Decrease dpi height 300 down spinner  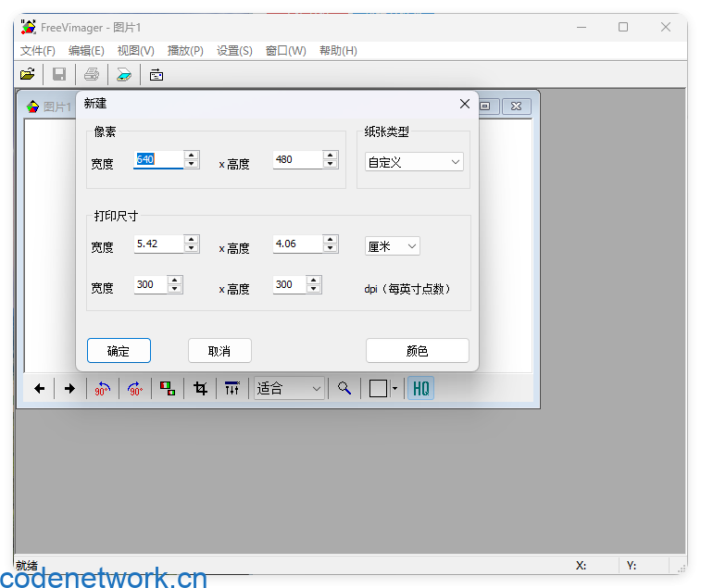314,289
